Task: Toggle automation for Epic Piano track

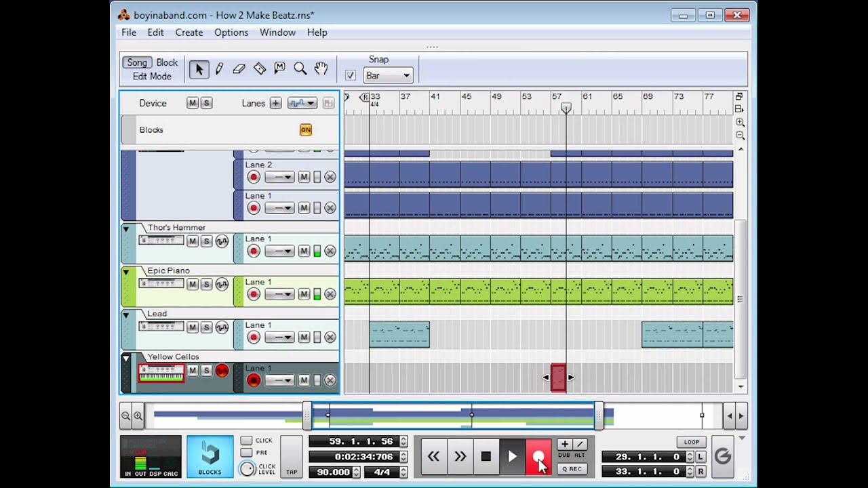Action: (x=222, y=284)
